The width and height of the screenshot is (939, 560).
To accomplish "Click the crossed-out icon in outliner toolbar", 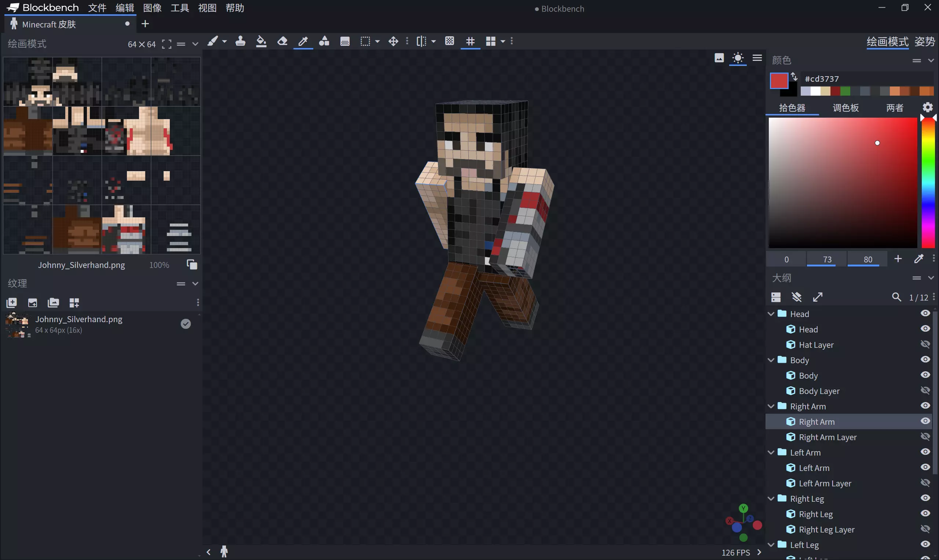I will click(x=797, y=297).
